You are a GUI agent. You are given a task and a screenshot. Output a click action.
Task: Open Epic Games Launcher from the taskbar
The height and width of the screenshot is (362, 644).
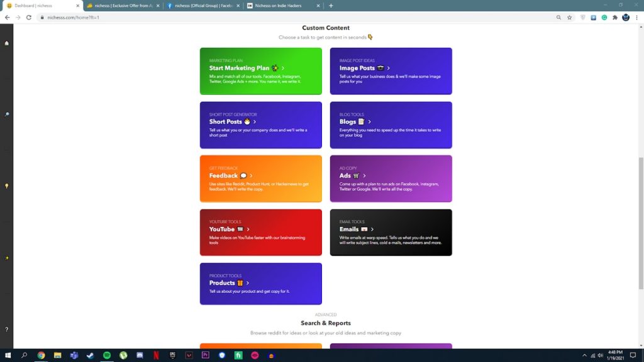[x=172, y=355]
